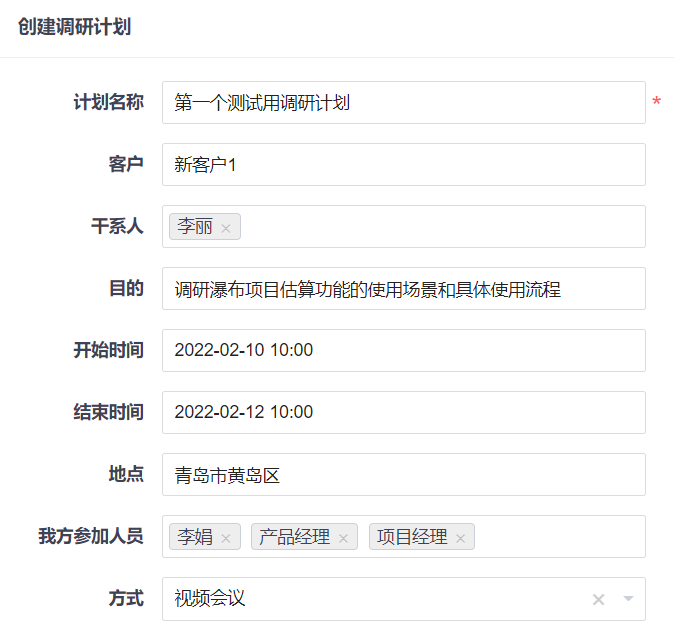This screenshot has width=674, height=637.
Task: Click empty area of 干系人 tag field
Action: point(440,227)
